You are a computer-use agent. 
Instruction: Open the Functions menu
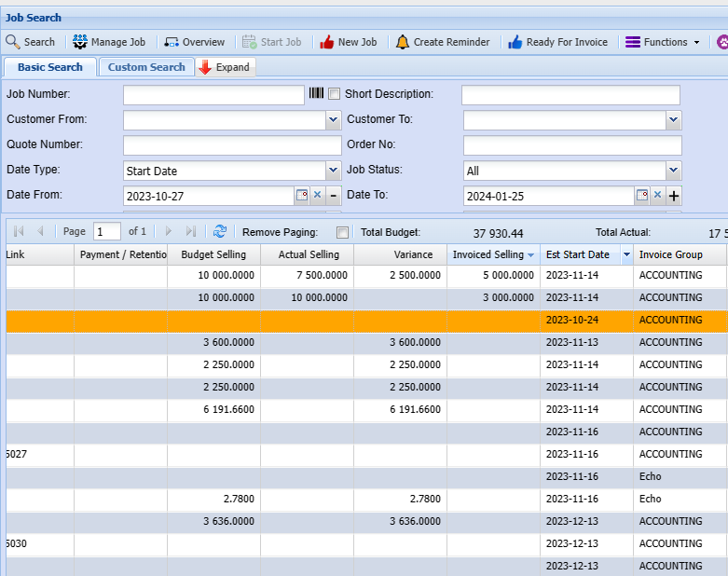tap(662, 42)
